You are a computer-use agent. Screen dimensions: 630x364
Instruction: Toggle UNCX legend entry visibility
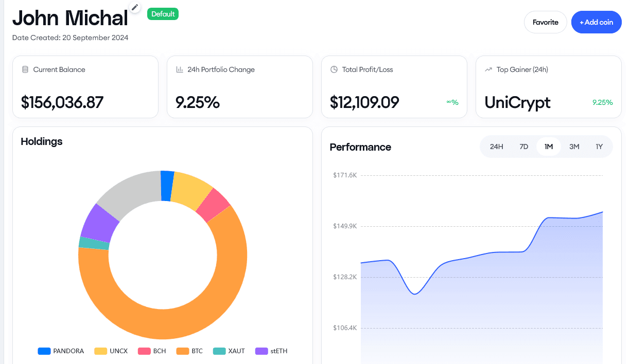pos(111,351)
